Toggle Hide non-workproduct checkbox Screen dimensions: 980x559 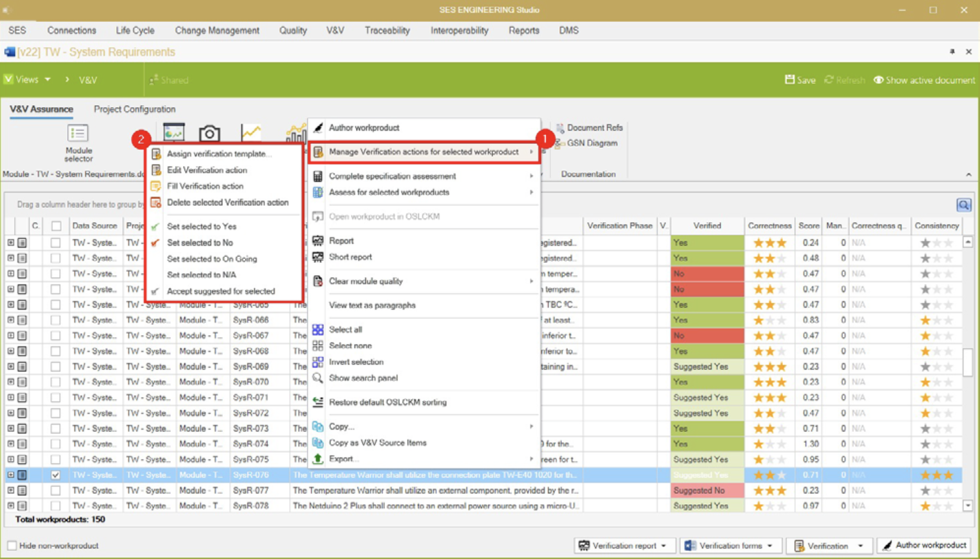point(12,546)
